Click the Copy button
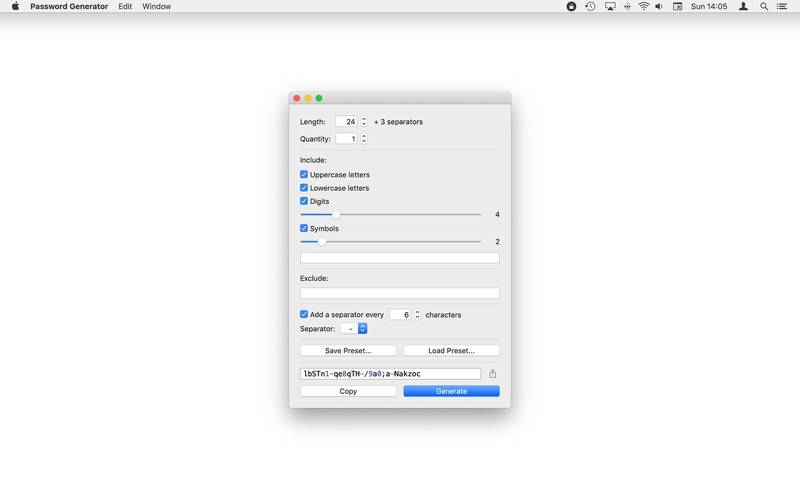The image size is (800, 500). 348,391
